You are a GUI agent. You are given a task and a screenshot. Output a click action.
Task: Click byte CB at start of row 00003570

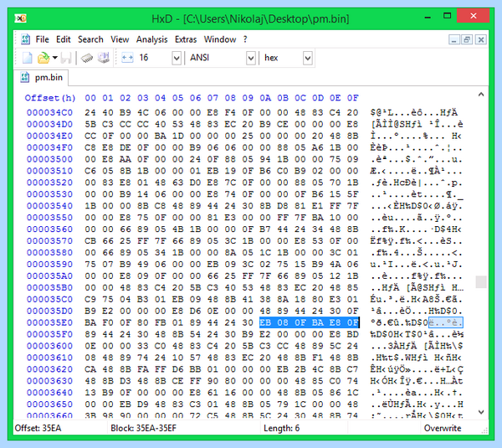(90, 240)
